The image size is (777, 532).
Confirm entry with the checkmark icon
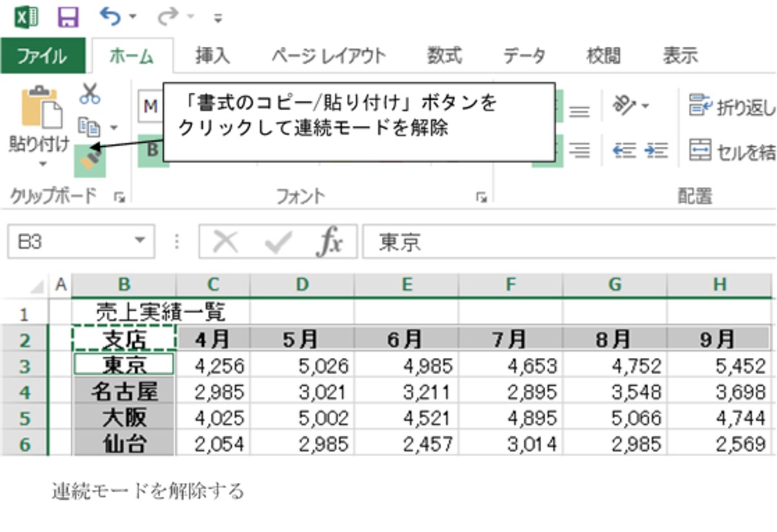pyautogui.click(x=278, y=242)
